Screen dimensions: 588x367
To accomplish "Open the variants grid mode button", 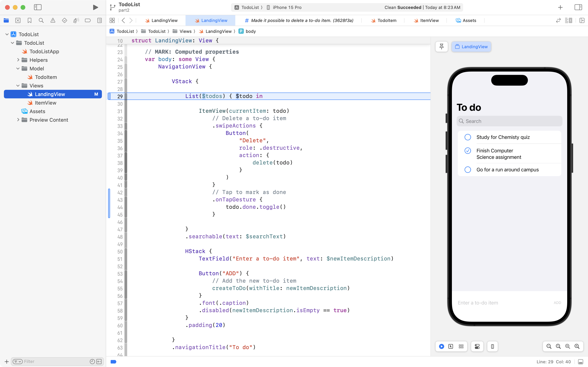I will 461,346.
